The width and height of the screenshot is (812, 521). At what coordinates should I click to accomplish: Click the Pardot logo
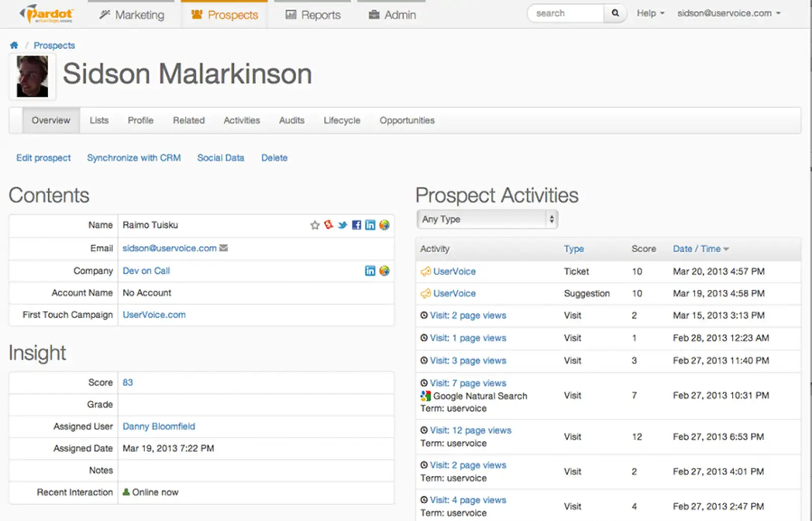tap(46, 14)
